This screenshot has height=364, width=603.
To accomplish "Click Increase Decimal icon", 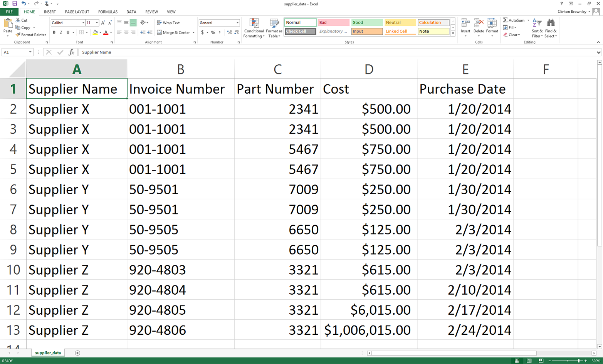I will point(229,32).
